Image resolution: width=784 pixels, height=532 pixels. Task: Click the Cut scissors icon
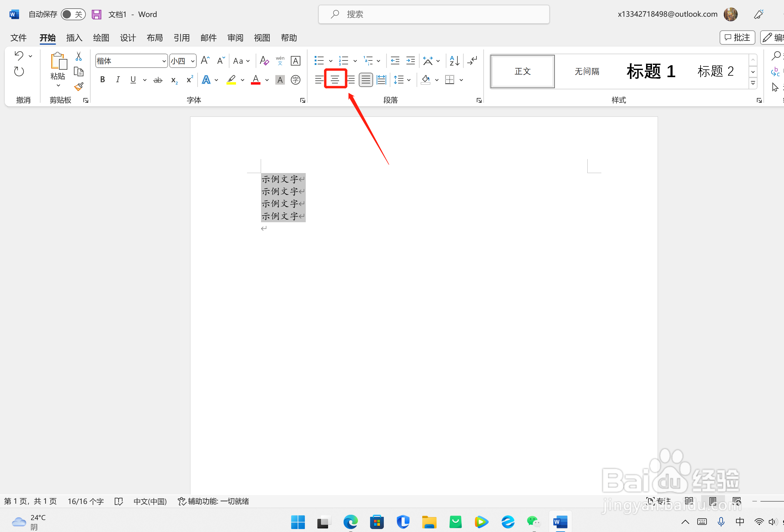pyautogui.click(x=79, y=56)
